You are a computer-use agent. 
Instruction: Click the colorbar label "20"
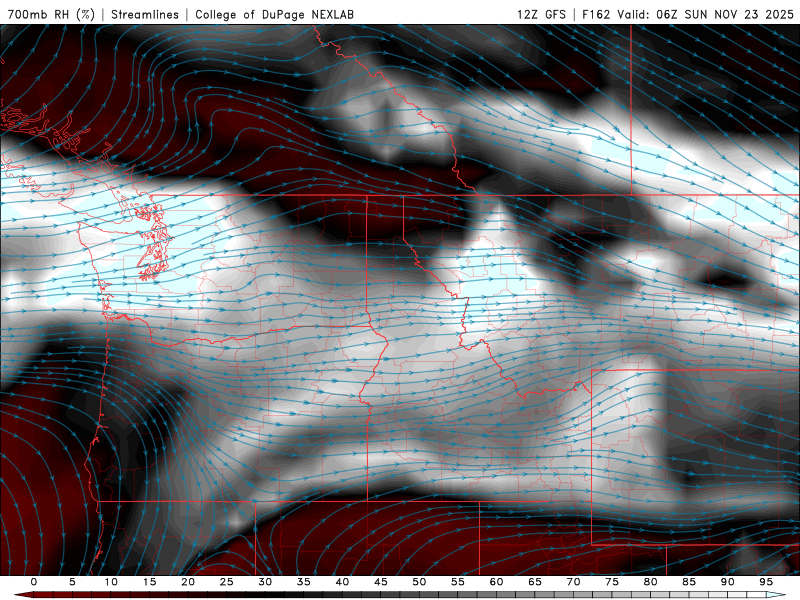[188, 582]
